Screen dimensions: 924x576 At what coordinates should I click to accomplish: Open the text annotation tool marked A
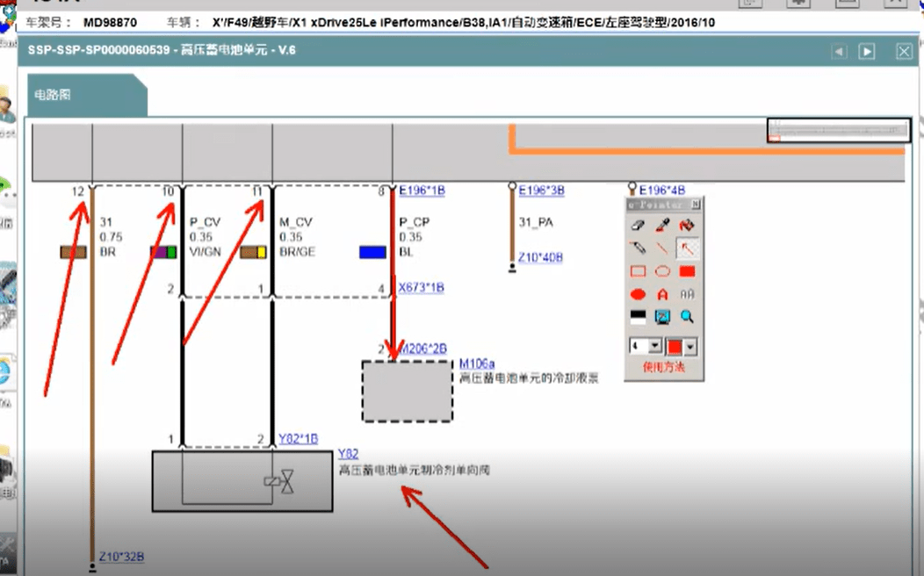click(661, 292)
